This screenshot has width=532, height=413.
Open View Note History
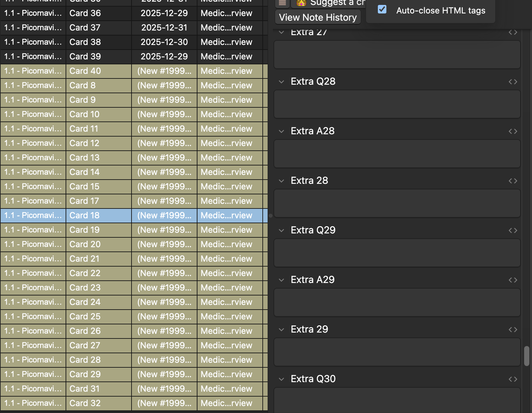click(x=317, y=17)
